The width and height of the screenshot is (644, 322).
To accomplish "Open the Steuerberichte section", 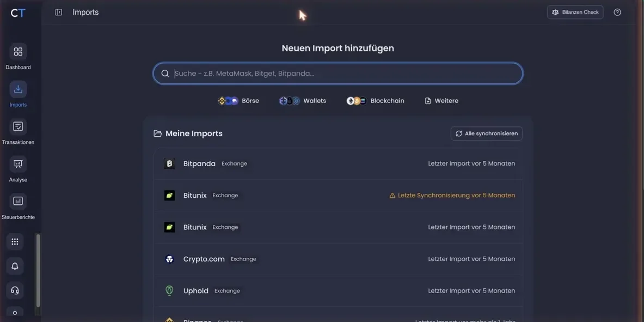I will pos(18,206).
